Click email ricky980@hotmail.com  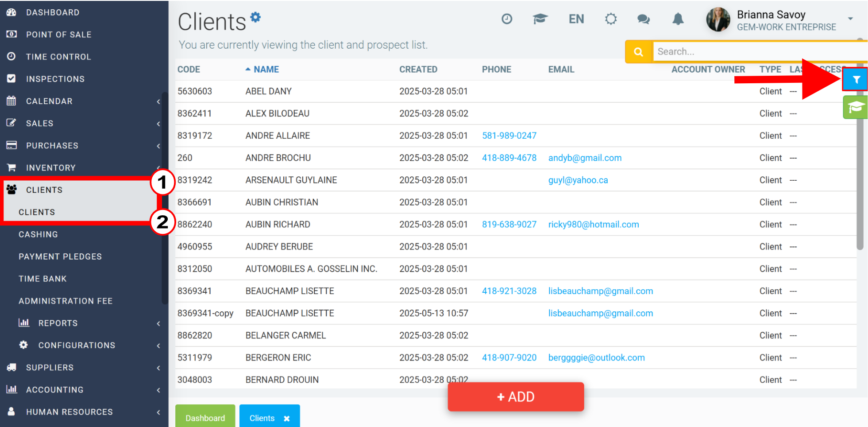pyautogui.click(x=594, y=224)
